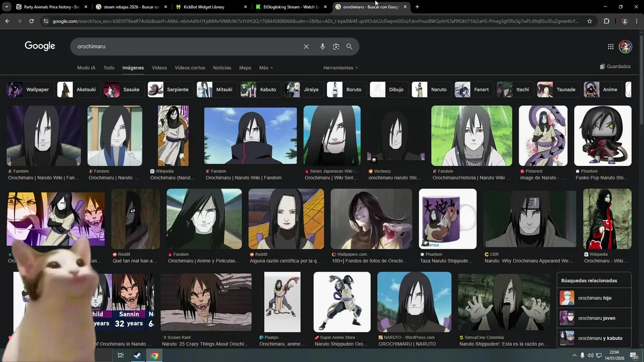Reload the page with the refresh icon

pos(31,21)
